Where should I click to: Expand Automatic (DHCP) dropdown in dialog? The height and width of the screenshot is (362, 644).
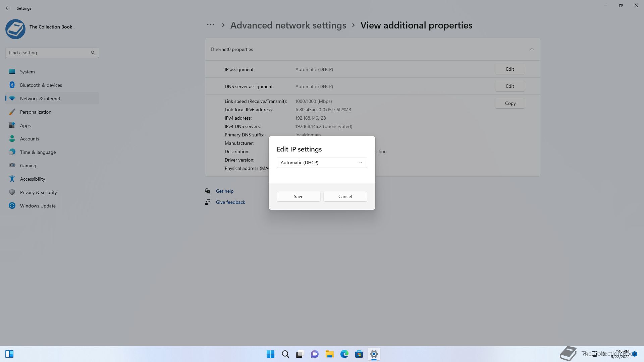[x=322, y=163]
